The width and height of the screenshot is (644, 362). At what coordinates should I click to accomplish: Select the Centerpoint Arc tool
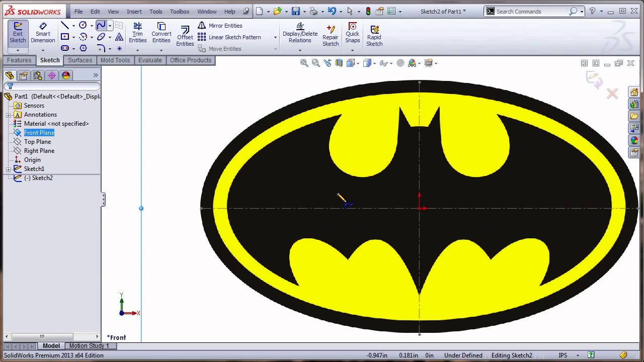[x=83, y=37]
